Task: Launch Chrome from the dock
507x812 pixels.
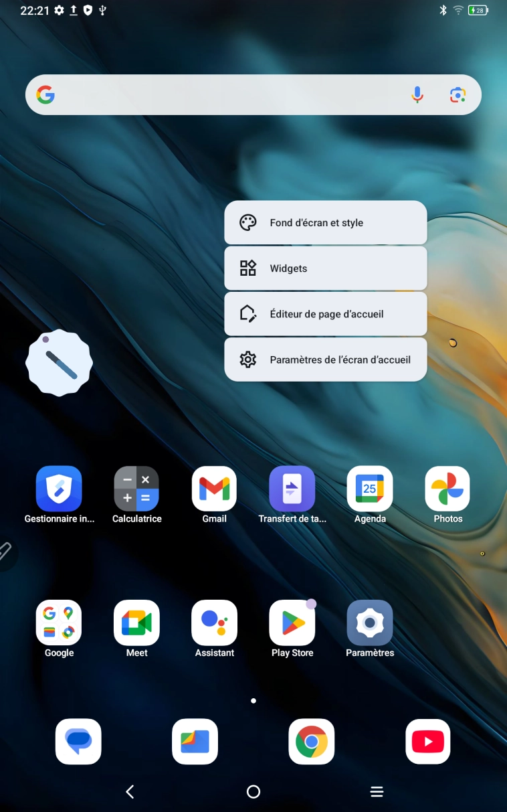Action: pos(312,742)
